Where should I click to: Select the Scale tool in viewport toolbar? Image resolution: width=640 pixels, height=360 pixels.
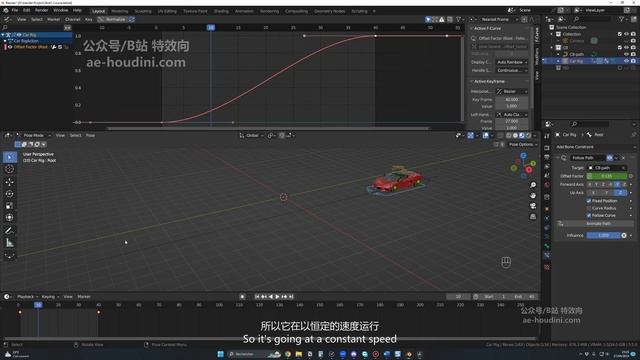click(x=10, y=206)
